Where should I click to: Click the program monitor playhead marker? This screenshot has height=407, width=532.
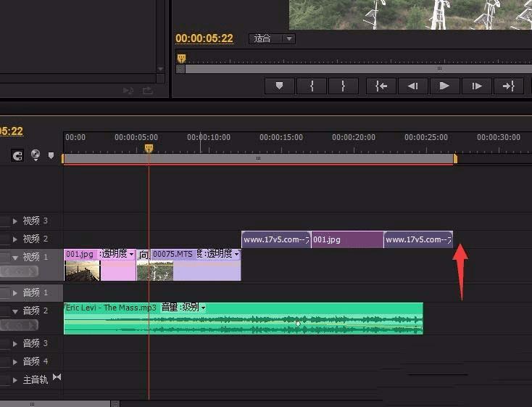[x=181, y=59]
